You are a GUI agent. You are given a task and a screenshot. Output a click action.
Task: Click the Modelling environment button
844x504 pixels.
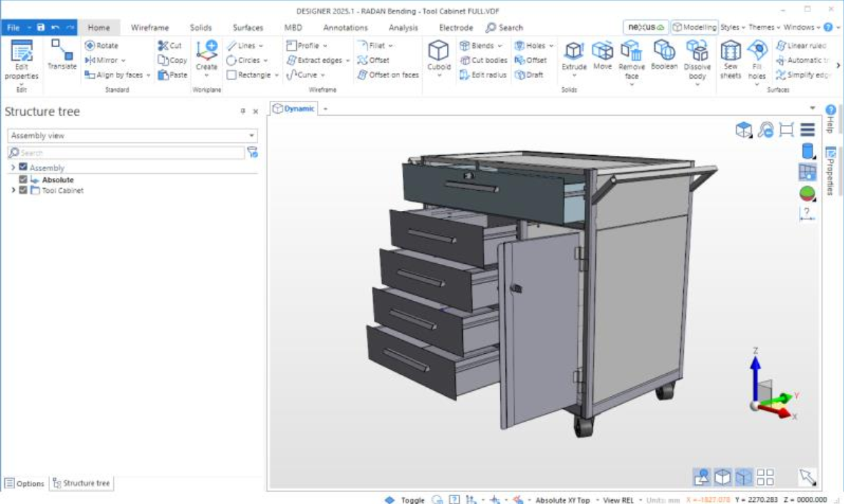[694, 27]
